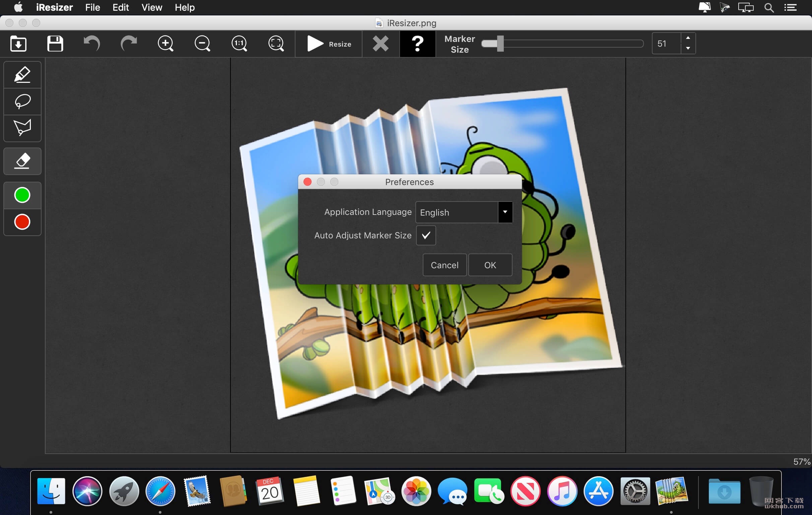Image resolution: width=812 pixels, height=515 pixels.
Task: Select the Marker pen tool
Action: pos(22,74)
